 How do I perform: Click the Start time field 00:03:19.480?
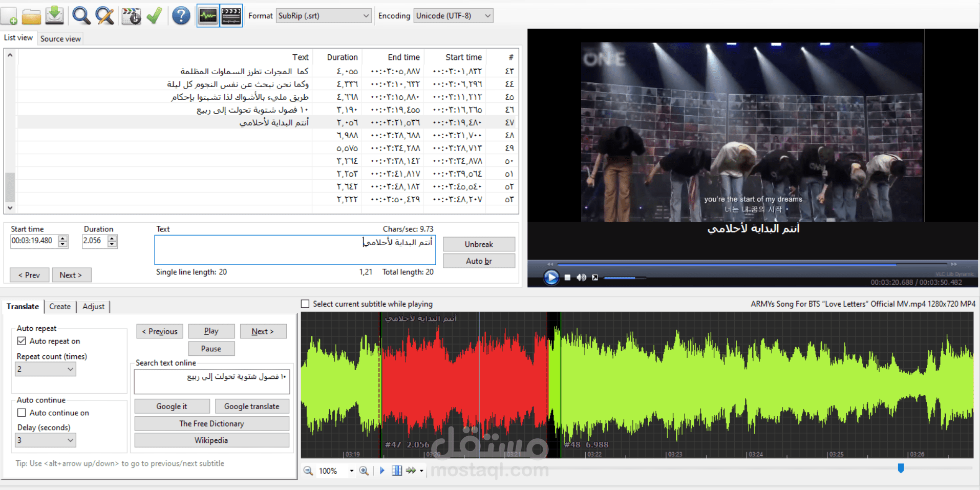[x=34, y=241]
